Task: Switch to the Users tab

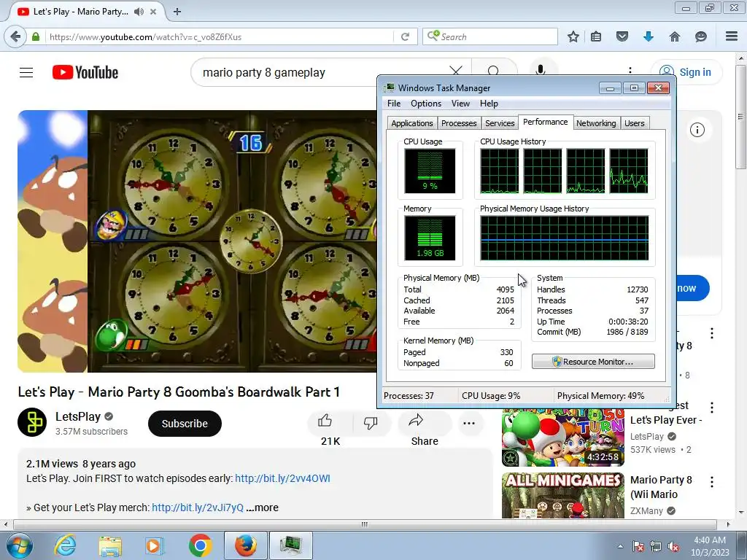Action: (634, 123)
